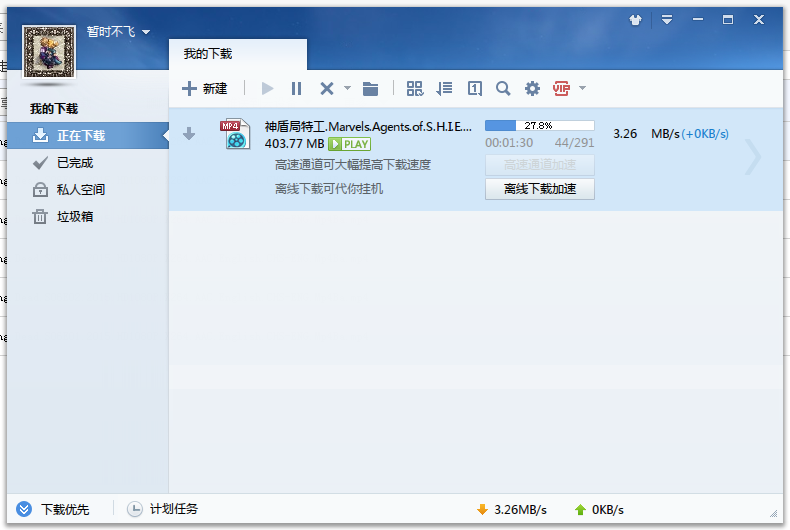Image resolution: width=790 pixels, height=530 pixels.
Task: Click the 0KB/s upload speed indicator
Action: point(600,510)
